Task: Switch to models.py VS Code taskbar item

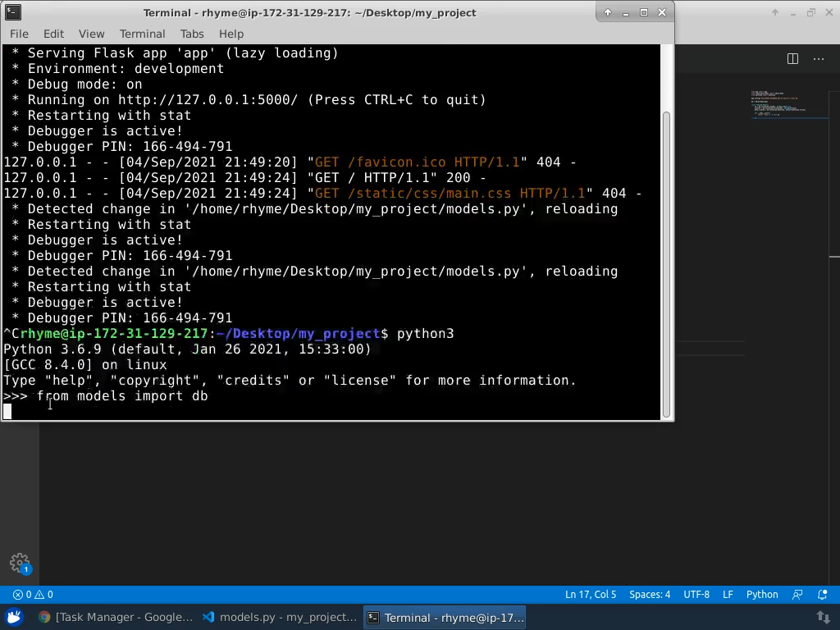Action: [x=280, y=617]
